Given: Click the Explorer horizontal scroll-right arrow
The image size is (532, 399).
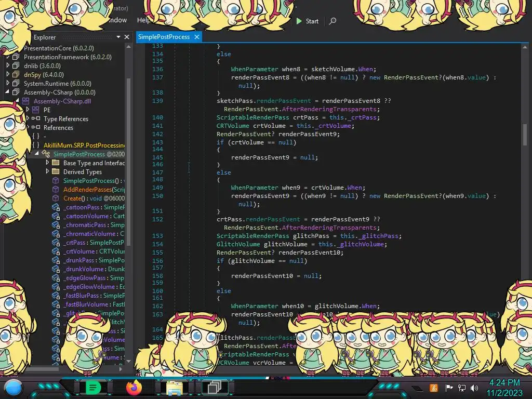Looking at the screenshot, I should click(121, 369).
